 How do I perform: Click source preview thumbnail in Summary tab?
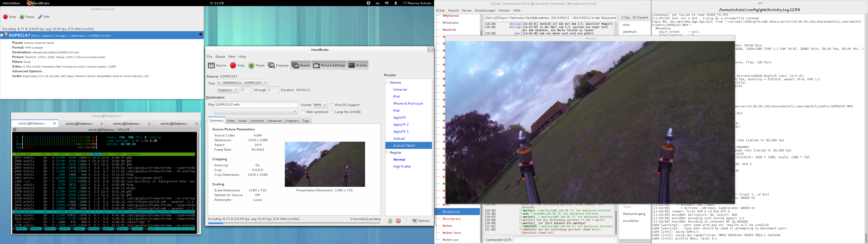tap(325, 164)
